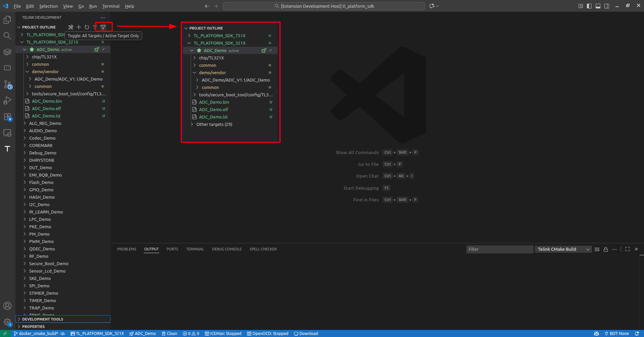Click the plus icon in Project Outline toolbar
This screenshot has width=644, height=337.
click(x=79, y=27)
